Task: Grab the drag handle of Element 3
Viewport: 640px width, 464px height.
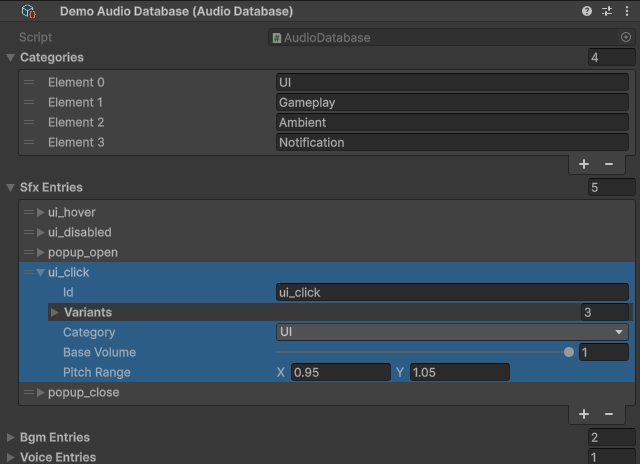Action: click(29, 142)
